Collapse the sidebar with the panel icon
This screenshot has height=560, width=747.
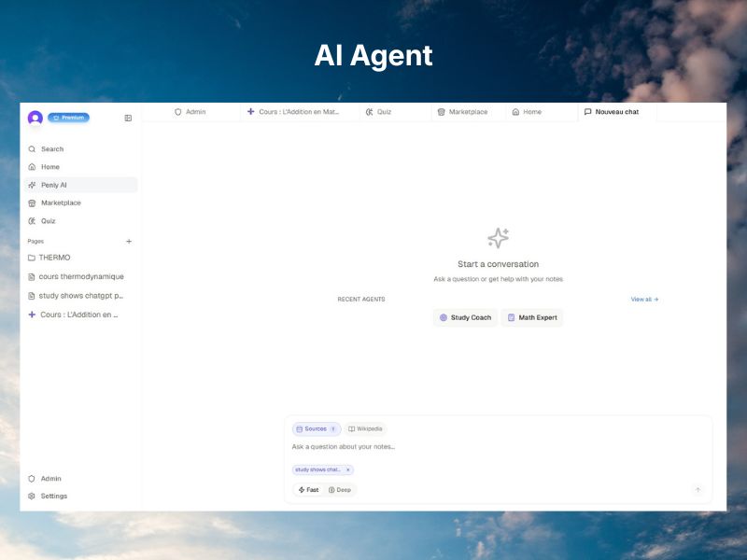128,118
